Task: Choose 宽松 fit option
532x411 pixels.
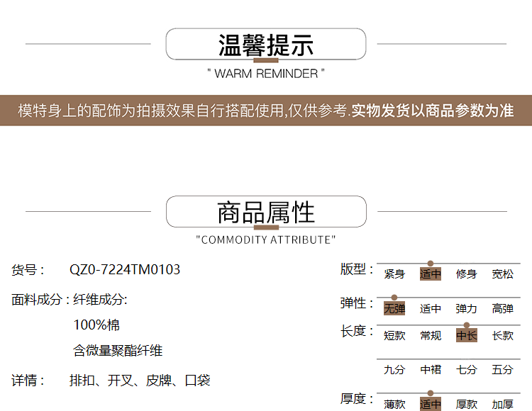Action: [503, 274]
